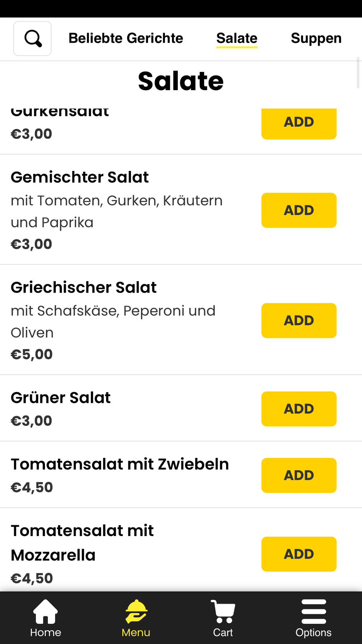Open Gemischter Salat item title
Image resolution: width=362 pixels, height=644 pixels.
[x=80, y=177]
